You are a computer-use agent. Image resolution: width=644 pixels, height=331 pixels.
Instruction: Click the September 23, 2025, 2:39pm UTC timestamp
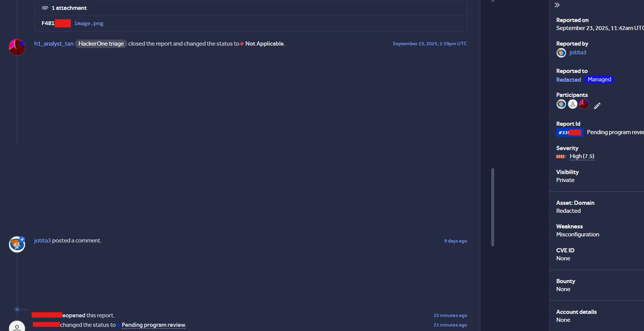point(430,44)
